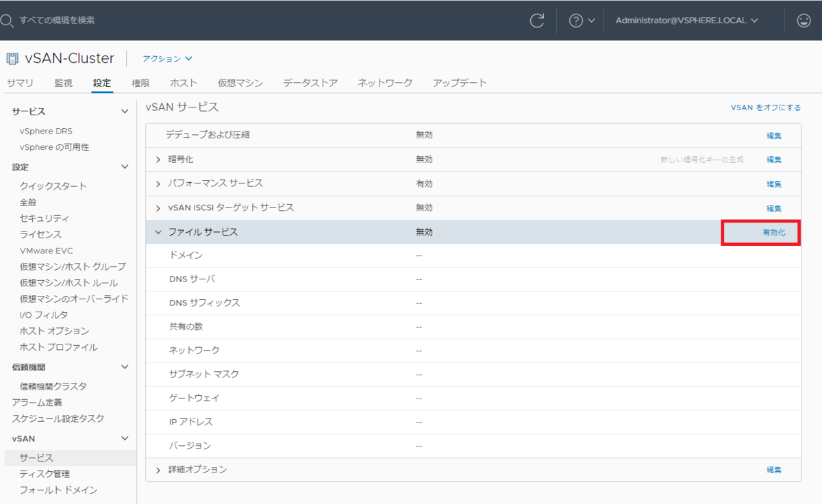Screen dimensions: 822x504
Task: Expand the パフォーマンス サービス row
Action: point(158,184)
